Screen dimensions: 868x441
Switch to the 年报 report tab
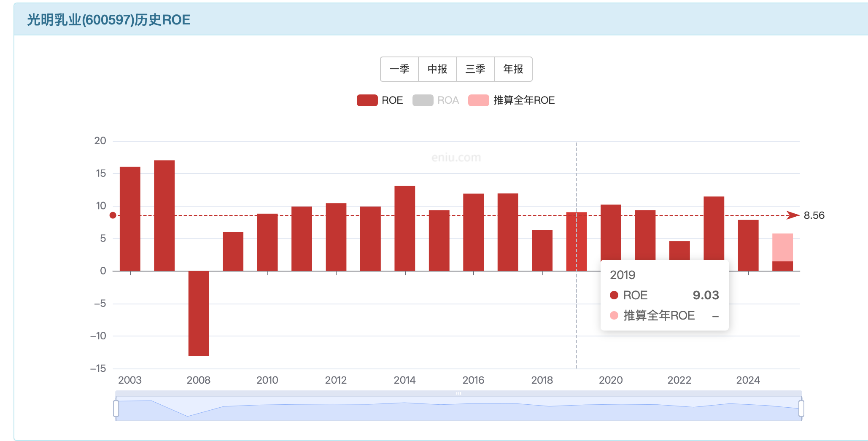pyautogui.click(x=513, y=69)
